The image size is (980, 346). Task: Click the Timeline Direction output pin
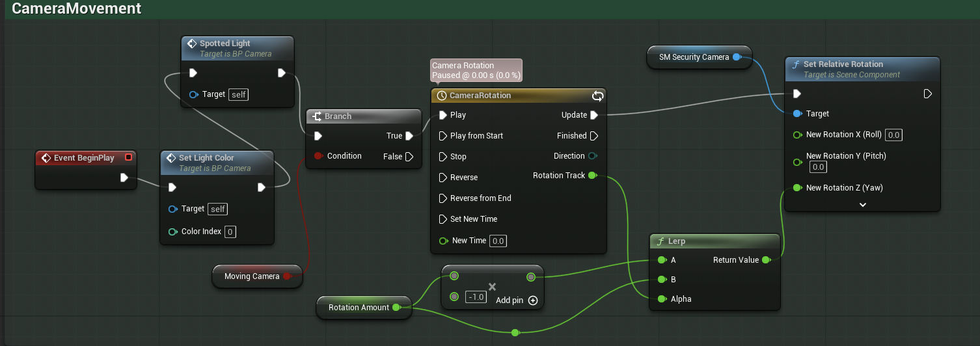592,156
